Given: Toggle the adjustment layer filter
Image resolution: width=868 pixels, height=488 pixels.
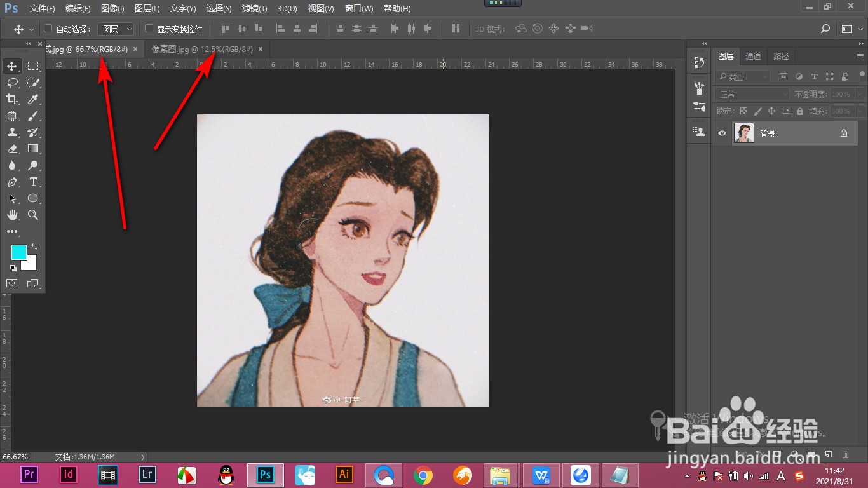Looking at the screenshot, I should tap(798, 76).
